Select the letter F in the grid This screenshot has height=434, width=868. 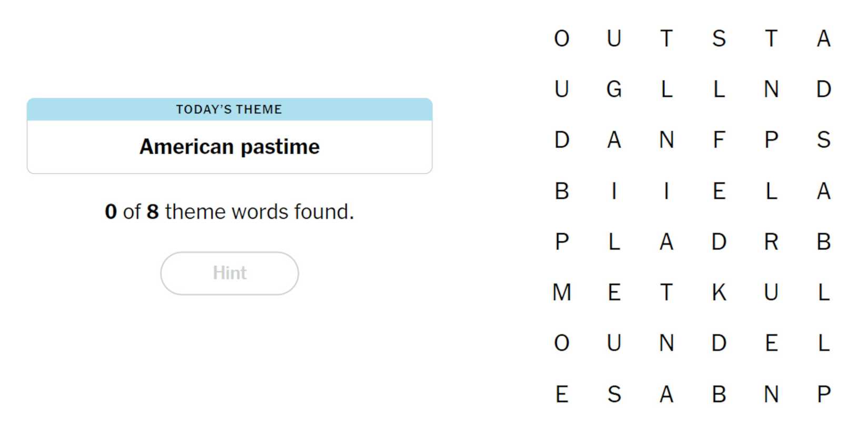click(x=719, y=140)
